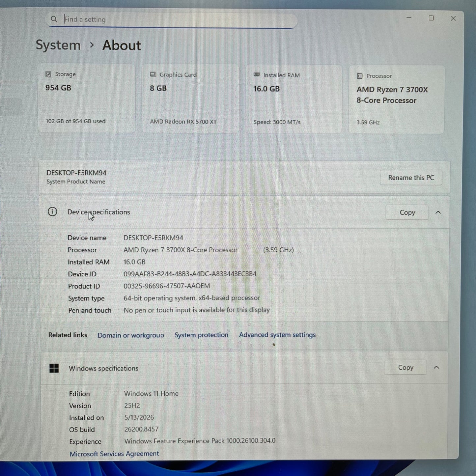Rename this PC button
This screenshot has width=476, height=476.
tap(411, 178)
